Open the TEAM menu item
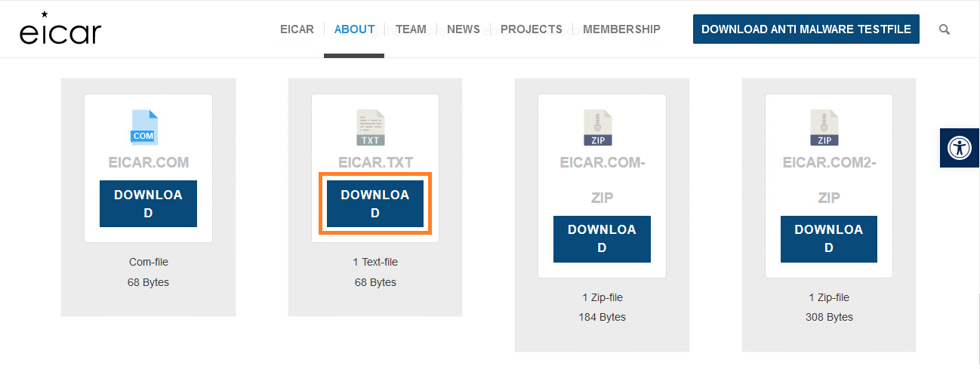The width and height of the screenshot is (980, 369). click(411, 29)
